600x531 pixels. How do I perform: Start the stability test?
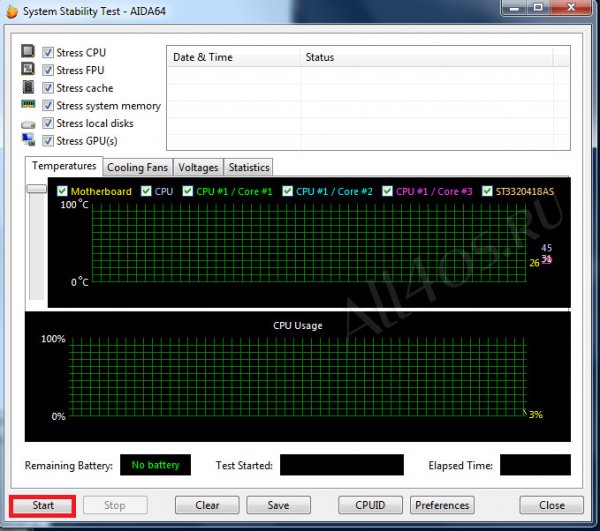[43, 505]
